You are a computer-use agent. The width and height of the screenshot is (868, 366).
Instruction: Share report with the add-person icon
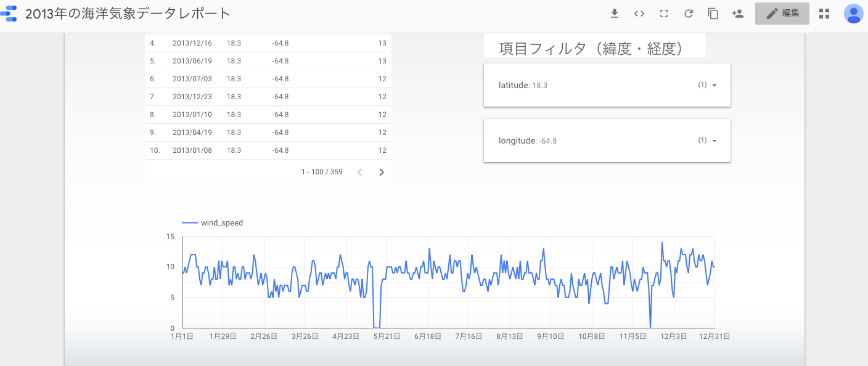pyautogui.click(x=738, y=14)
